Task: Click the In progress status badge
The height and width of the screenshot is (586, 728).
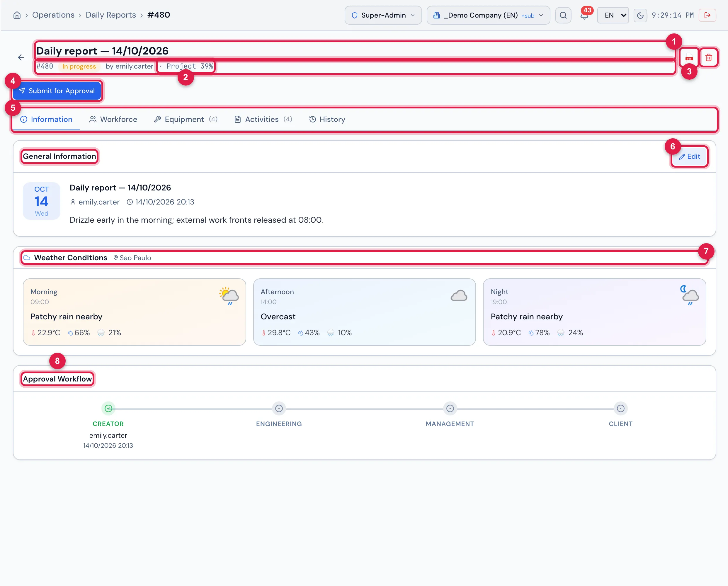Action: click(79, 67)
